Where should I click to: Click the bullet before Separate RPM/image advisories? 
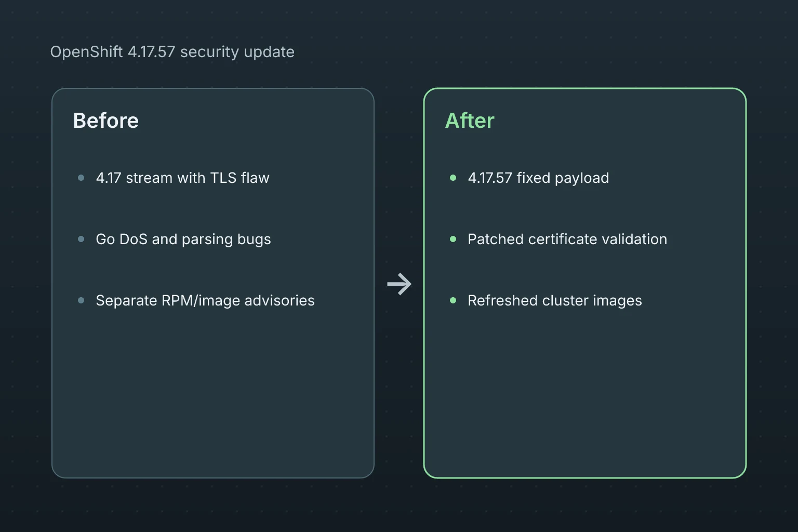pos(81,300)
